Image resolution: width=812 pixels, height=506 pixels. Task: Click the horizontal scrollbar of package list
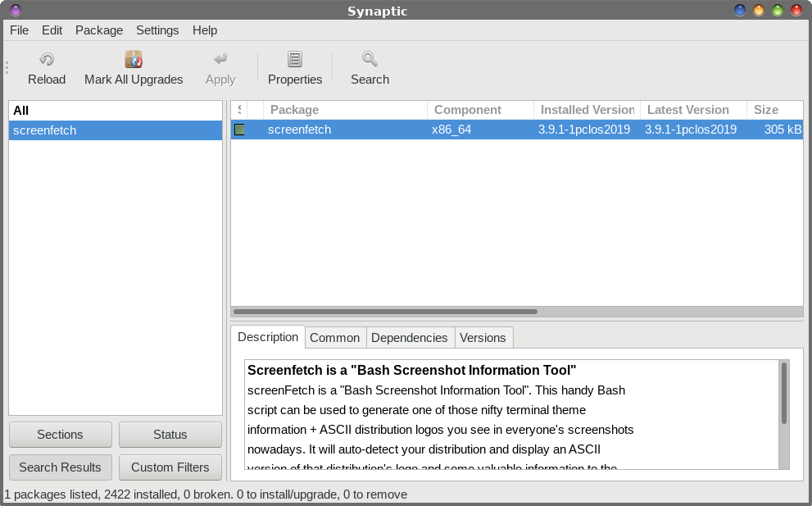385,312
